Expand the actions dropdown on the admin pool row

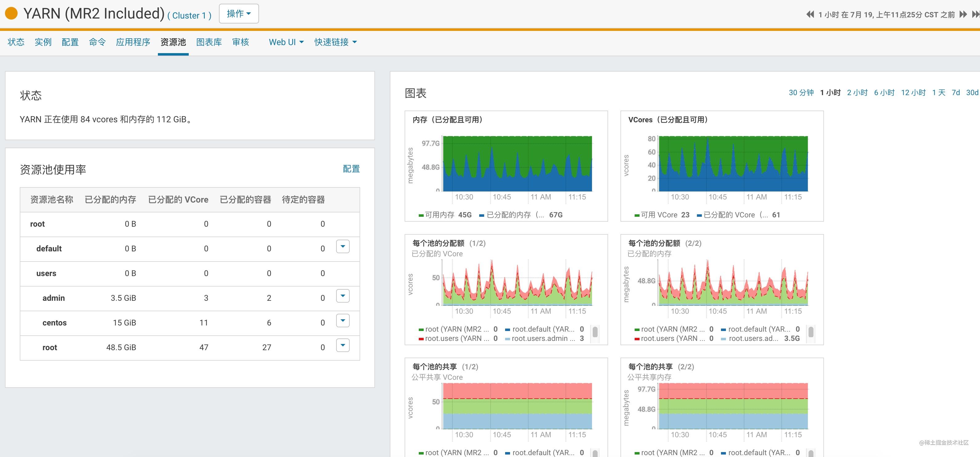(x=342, y=296)
